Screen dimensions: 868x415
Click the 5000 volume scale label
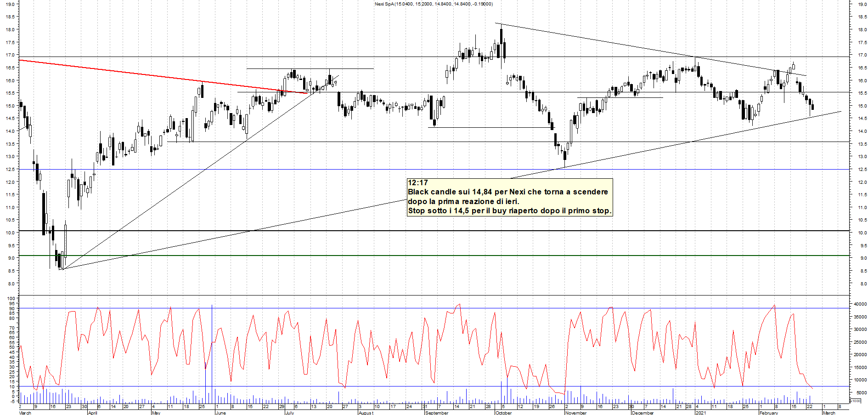(x=861, y=392)
